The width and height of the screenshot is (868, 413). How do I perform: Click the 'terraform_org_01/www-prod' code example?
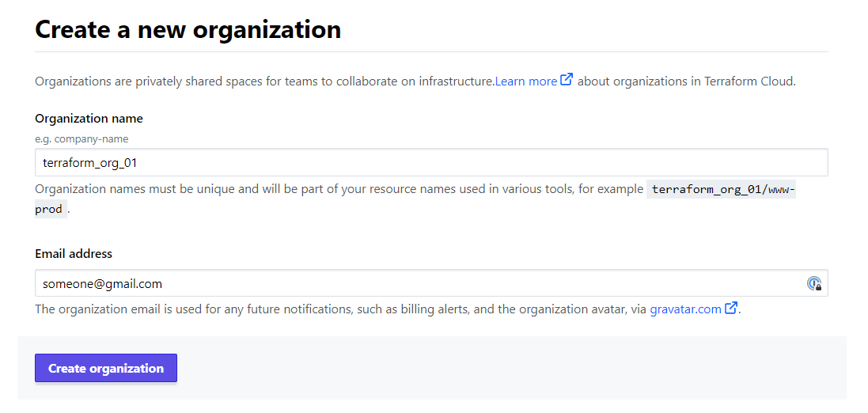(x=722, y=190)
